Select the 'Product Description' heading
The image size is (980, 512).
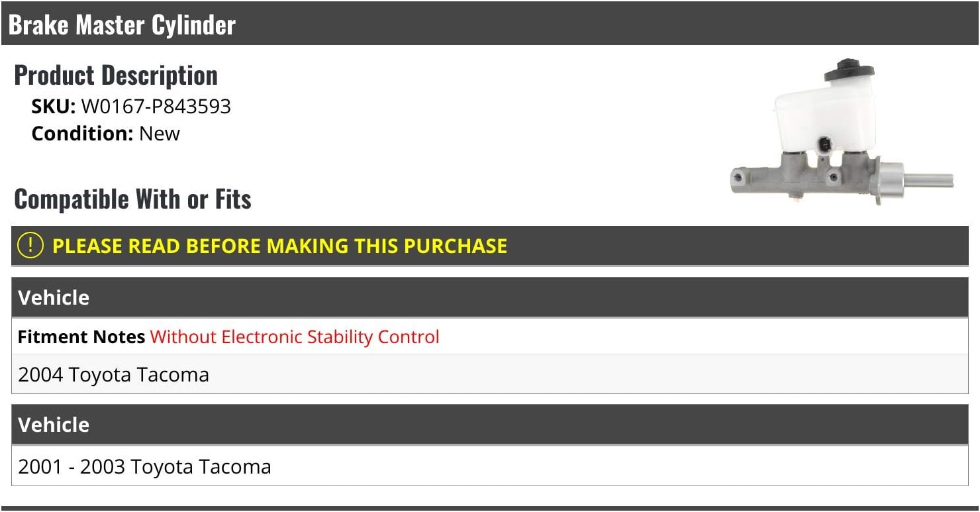point(116,76)
